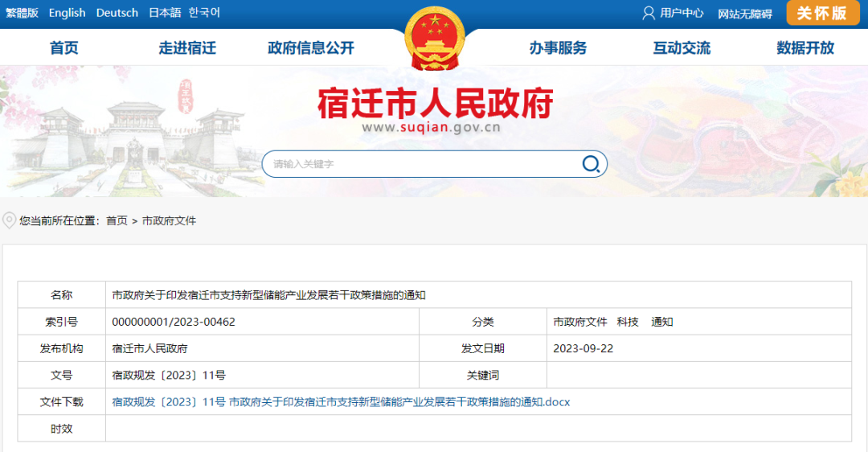This screenshot has width=868, height=452.
Task: Open 网站无障碍 accessibility mode
Action: (744, 14)
